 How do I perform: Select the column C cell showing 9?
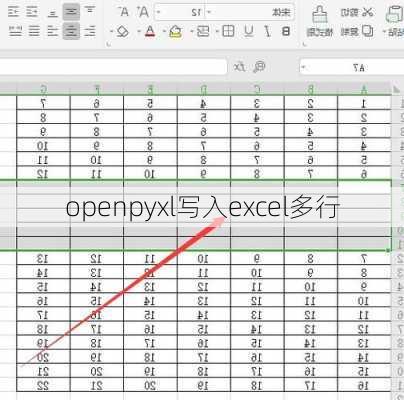(x=257, y=258)
